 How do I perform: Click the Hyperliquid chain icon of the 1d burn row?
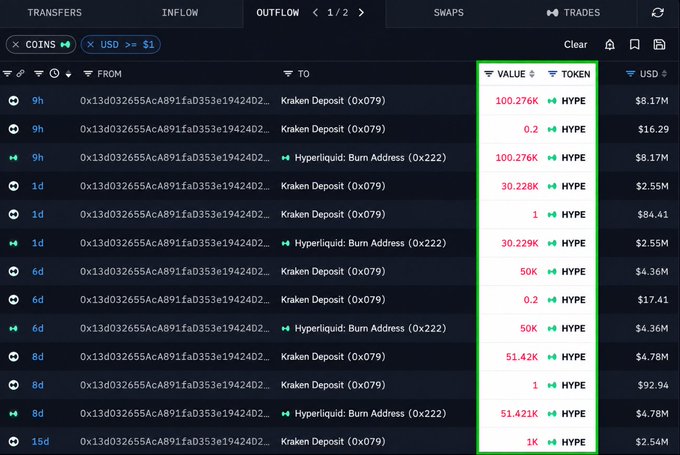13,243
